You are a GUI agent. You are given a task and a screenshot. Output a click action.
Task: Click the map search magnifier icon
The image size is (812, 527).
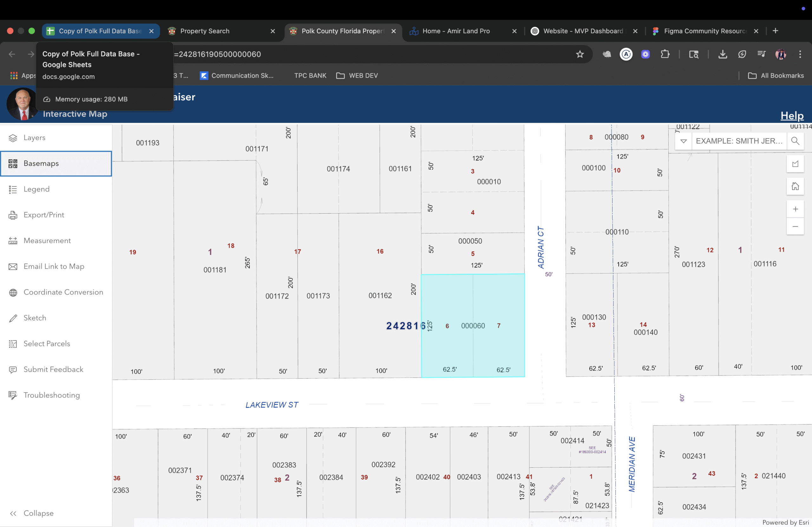tap(795, 141)
